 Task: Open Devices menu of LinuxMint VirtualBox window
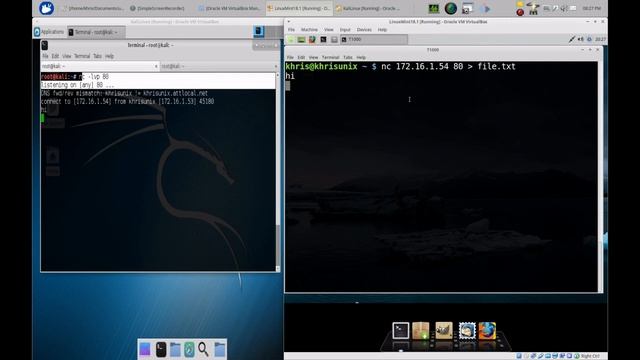pos(364,30)
